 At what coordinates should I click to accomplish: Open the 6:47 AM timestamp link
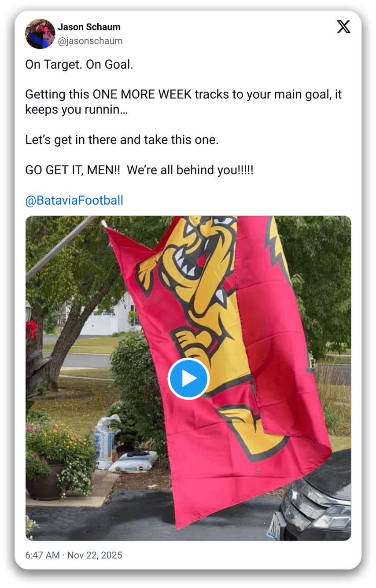42,555
